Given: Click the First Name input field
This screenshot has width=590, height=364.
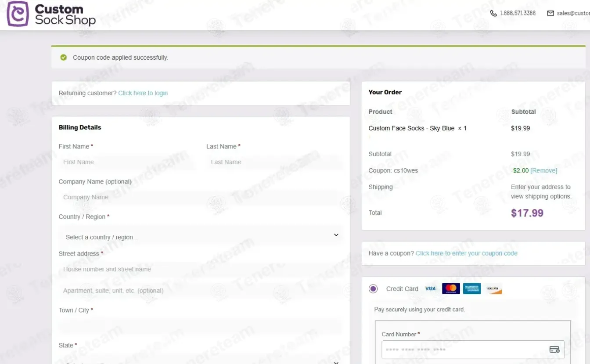Looking at the screenshot, I should pyautogui.click(x=127, y=162).
